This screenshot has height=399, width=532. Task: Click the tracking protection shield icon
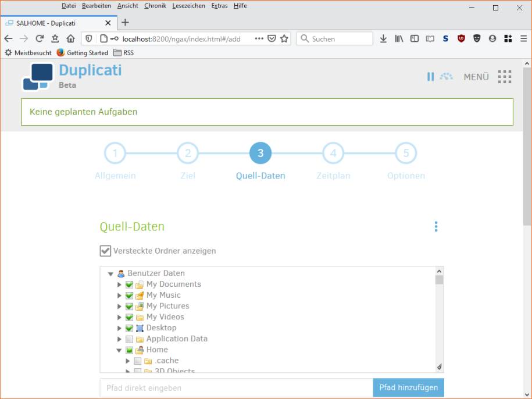coord(88,38)
